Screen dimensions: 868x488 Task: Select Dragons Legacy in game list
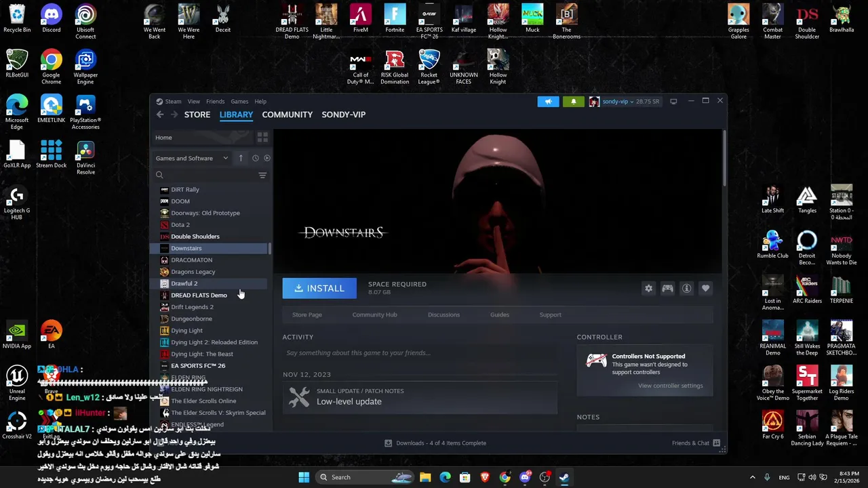(x=193, y=272)
